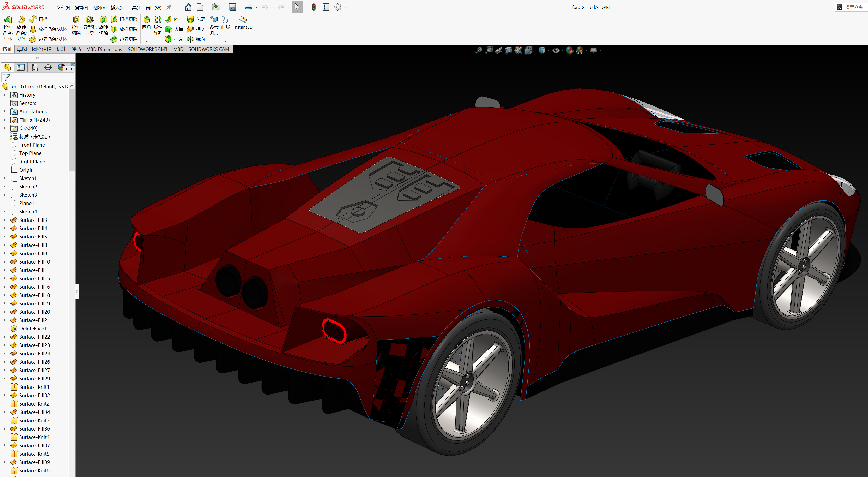Open the Hide/Show Items dropdown arrow

tap(563, 50)
